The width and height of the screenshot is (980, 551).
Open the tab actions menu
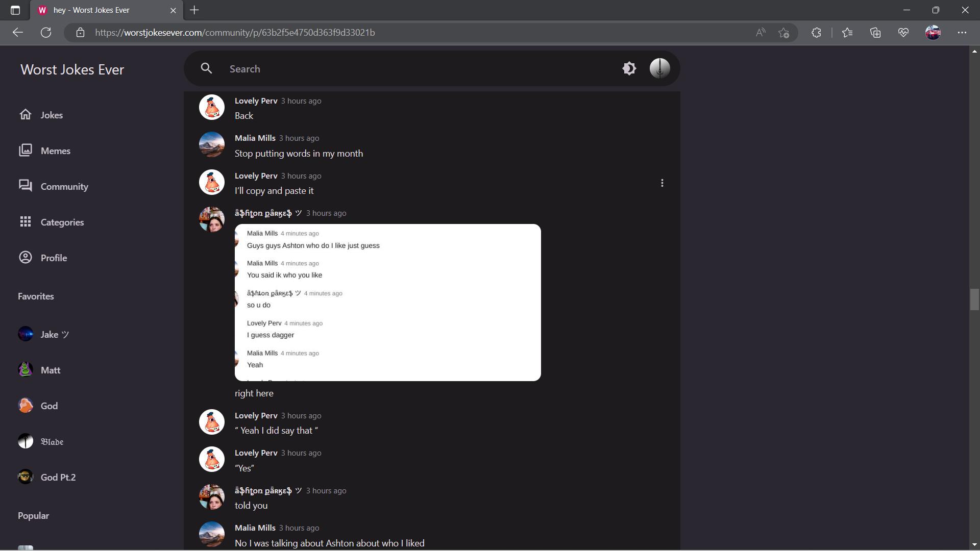(15, 10)
